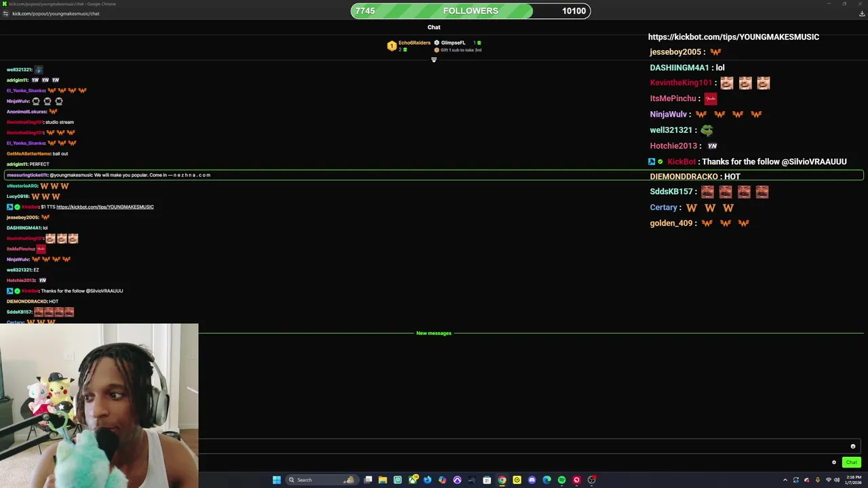Screen dimensions: 868x488
Task: Click the streamer webcam overlay
Action: point(99,405)
